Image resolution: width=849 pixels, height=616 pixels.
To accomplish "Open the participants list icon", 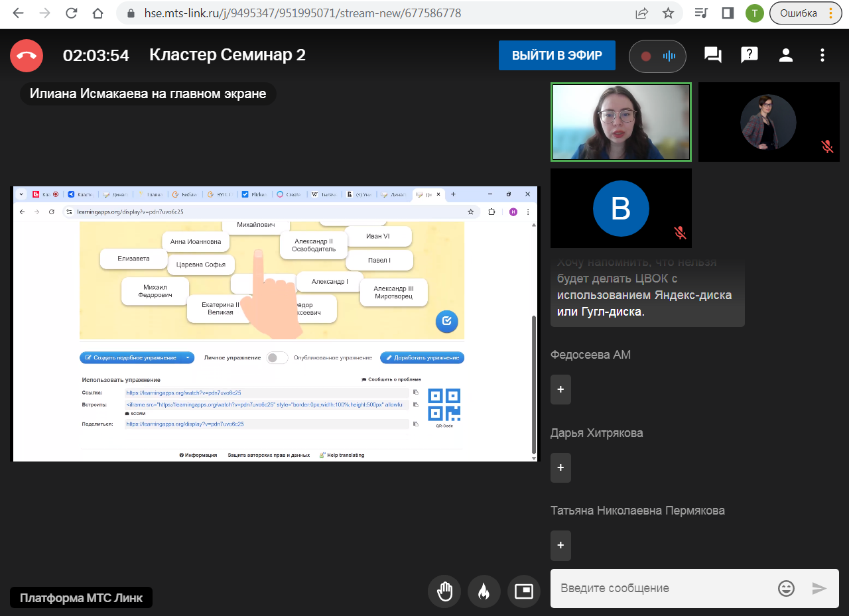I will pyautogui.click(x=786, y=56).
